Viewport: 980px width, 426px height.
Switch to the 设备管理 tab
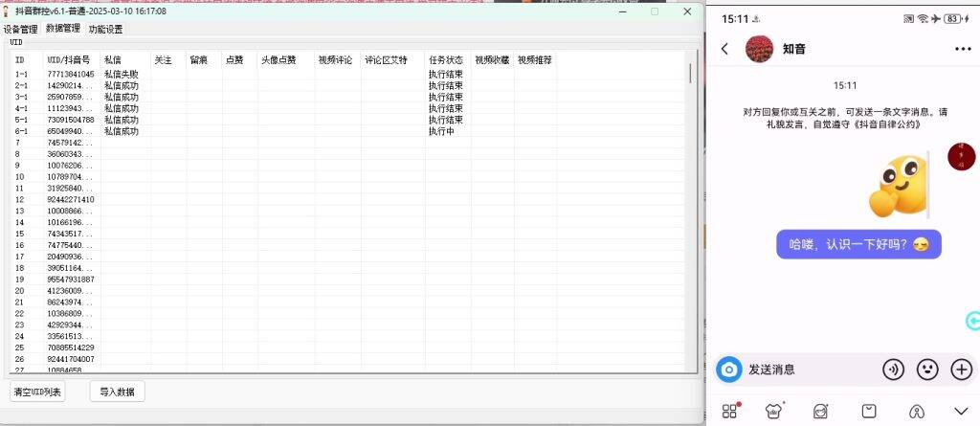21,30
